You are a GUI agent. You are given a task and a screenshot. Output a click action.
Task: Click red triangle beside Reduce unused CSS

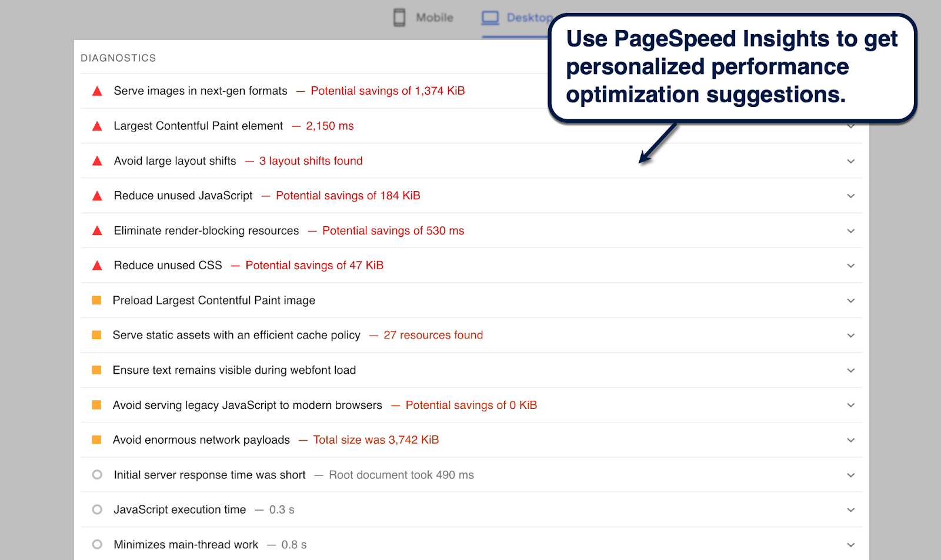click(98, 266)
